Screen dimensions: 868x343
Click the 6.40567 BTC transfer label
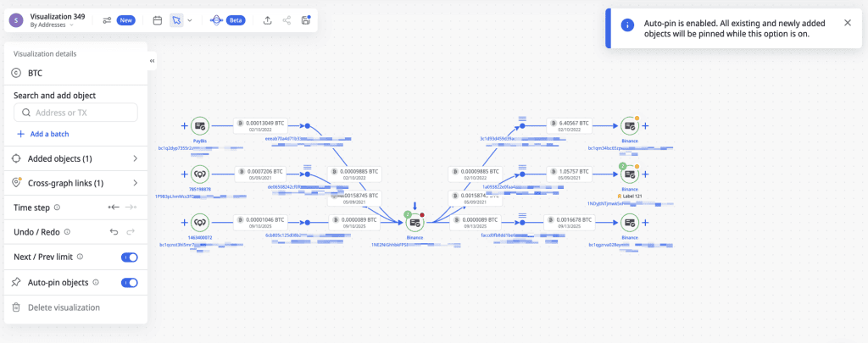tap(570, 125)
